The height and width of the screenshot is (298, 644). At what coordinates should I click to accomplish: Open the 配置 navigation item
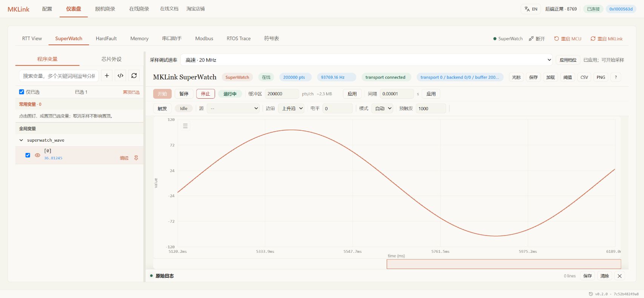pos(47,9)
